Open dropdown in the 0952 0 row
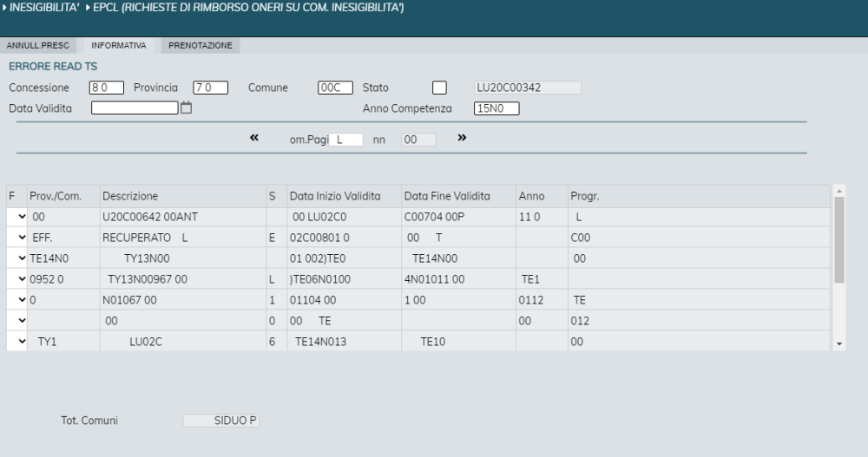This screenshot has height=457, width=868. click(x=22, y=279)
